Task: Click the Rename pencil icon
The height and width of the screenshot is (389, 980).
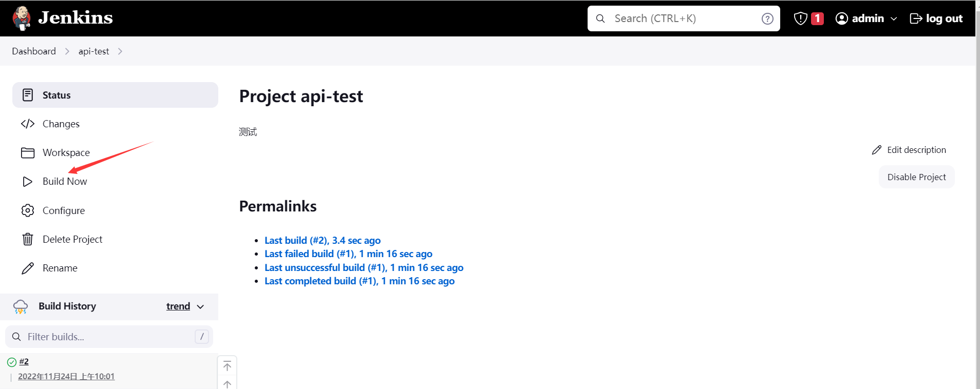Action: click(28, 268)
